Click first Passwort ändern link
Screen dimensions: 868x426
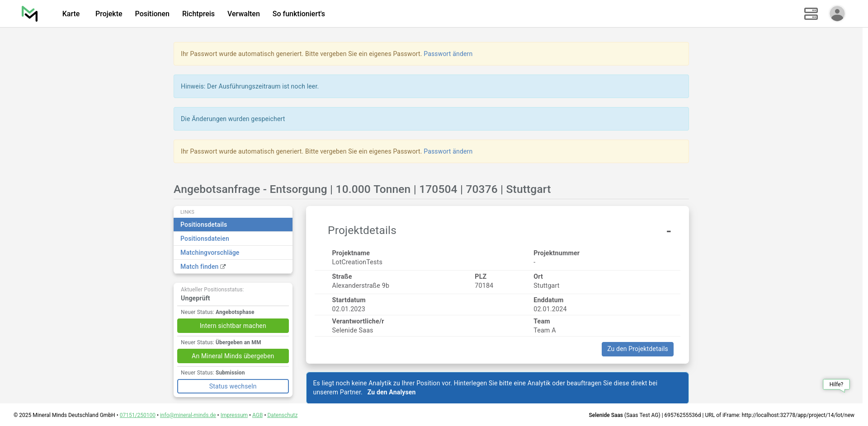pos(448,54)
